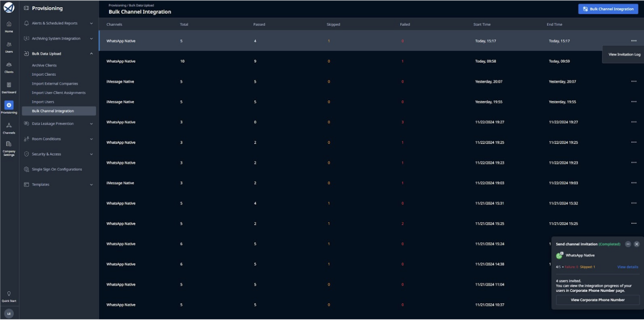Click the Security & Access shield icon
644x322 pixels.
point(27,154)
